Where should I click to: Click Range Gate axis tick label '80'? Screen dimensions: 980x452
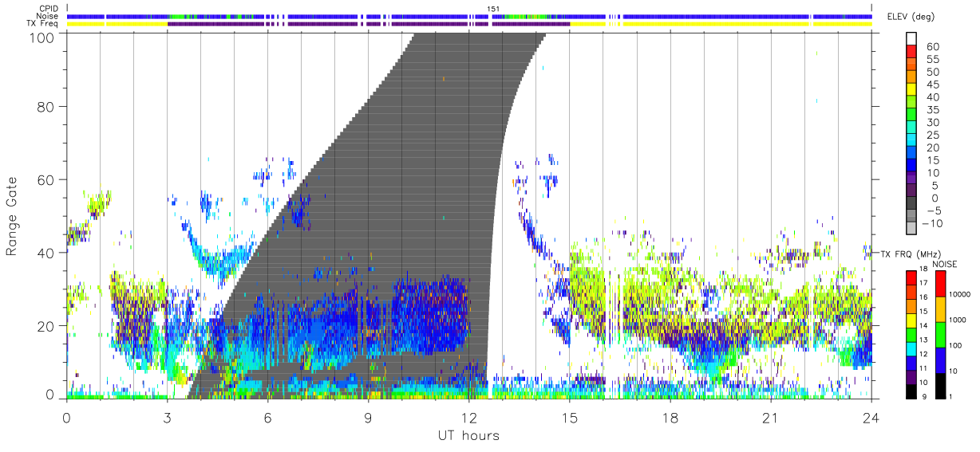click(46, 106)
